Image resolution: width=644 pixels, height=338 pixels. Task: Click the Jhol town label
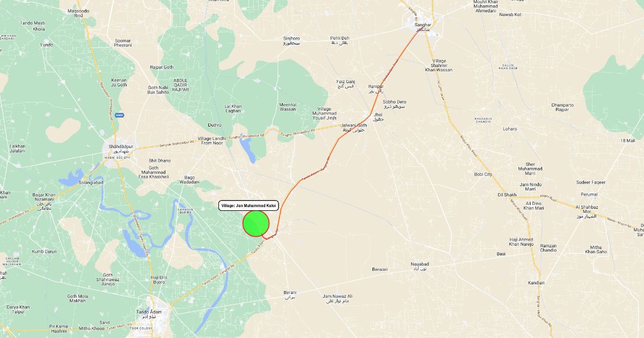coord(378,115)
